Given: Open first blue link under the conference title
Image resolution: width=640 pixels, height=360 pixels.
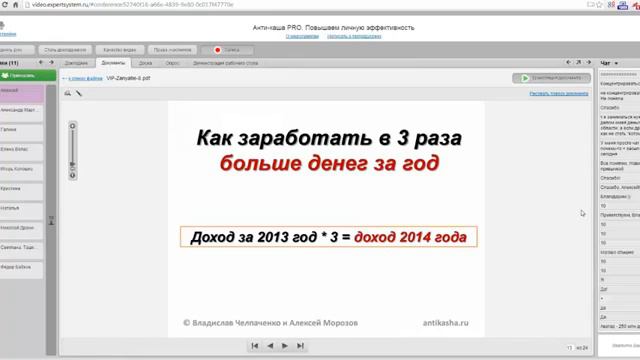Looking at the screenshot, I should click(x=302, y=36).
